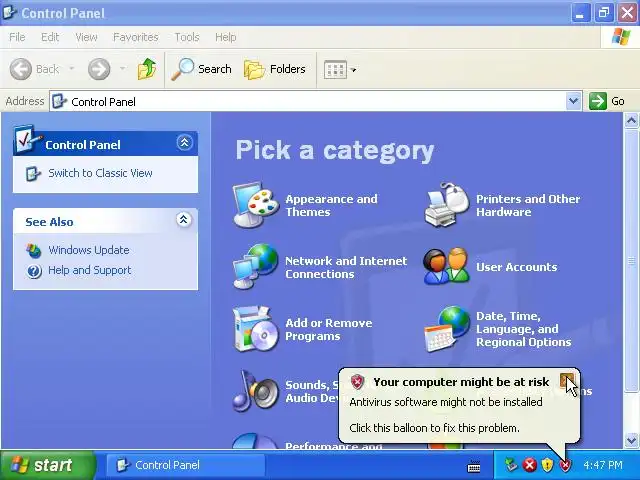Open the Appearance and Themes palette icon
Image resolution: width=640 pixels, height=480 pixels.
[255, 204]
